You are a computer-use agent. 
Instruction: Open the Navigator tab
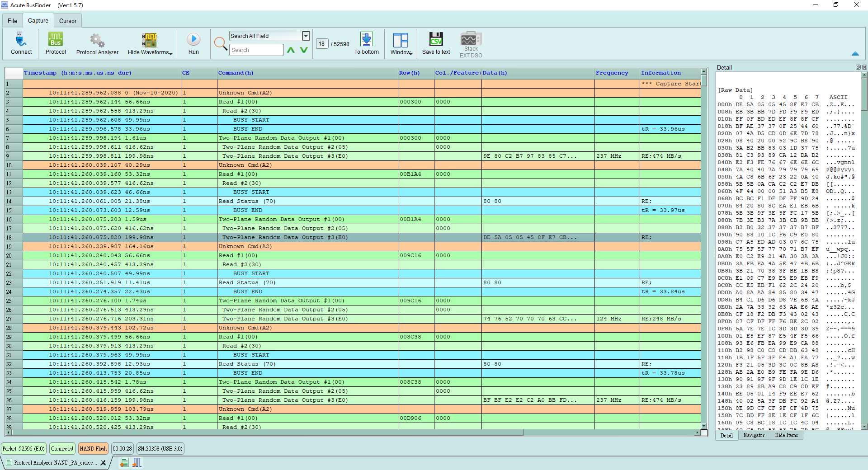(x=754, y=435)
